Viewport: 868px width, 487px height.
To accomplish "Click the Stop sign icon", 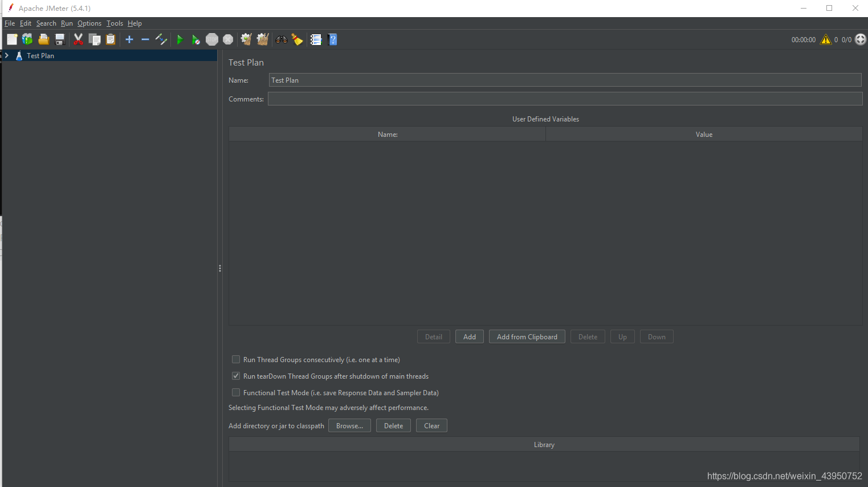I will click(x=212, y=39).
